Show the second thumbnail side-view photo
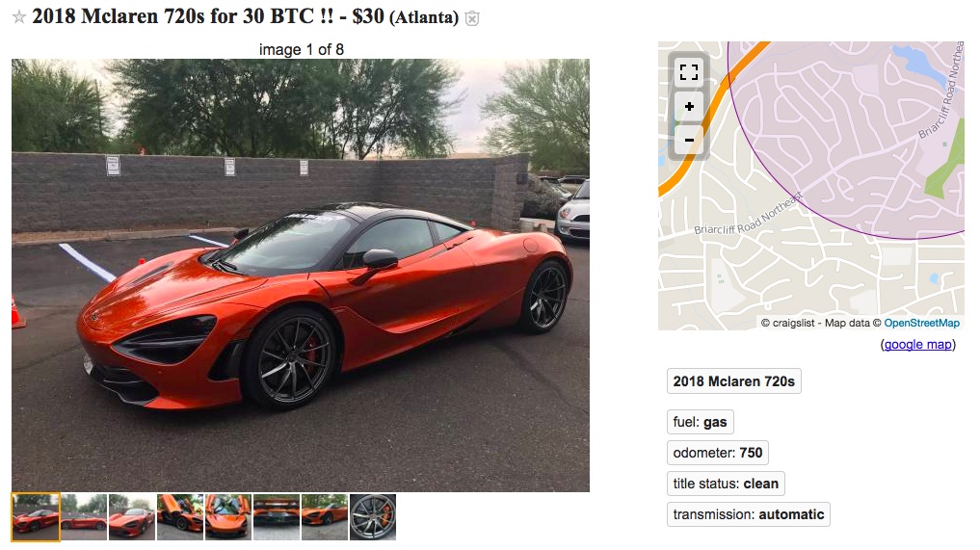 (x=84, y=517)
